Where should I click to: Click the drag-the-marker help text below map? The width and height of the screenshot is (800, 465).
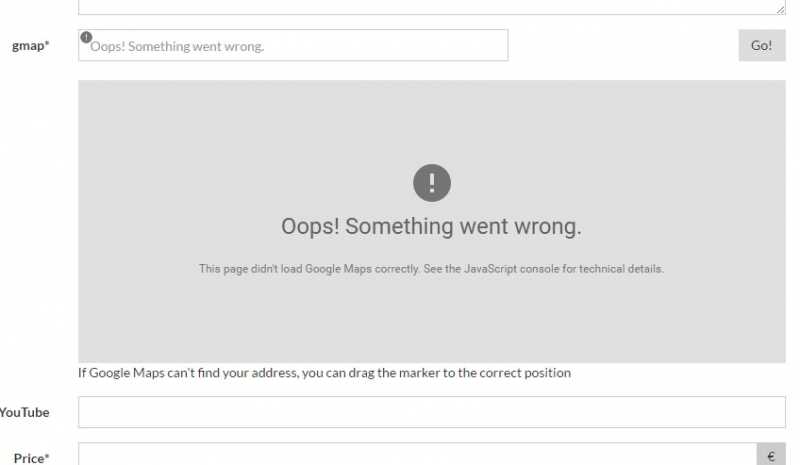pos(324,373)
